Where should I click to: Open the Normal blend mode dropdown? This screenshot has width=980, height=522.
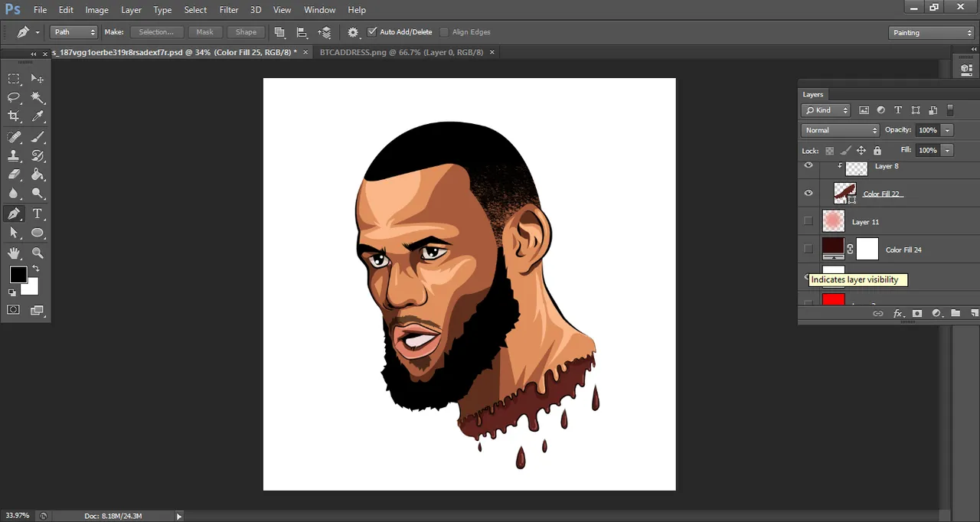(841, 130)
